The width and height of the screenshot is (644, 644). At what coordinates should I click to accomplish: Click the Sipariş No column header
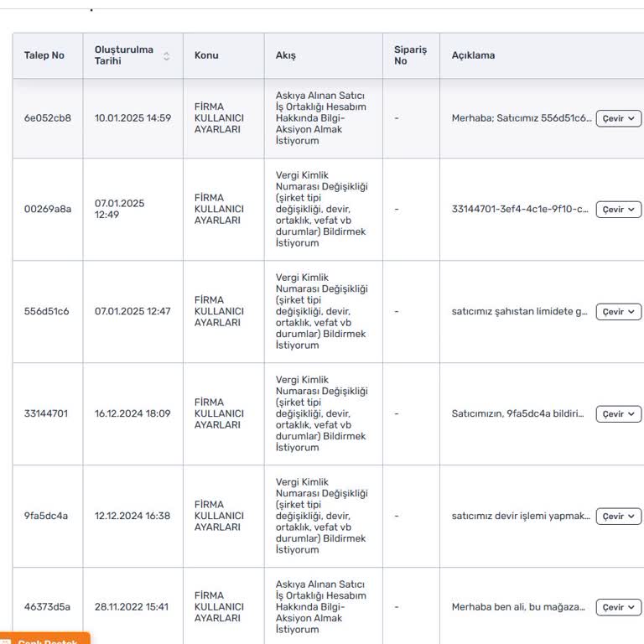tap(410, 56)
